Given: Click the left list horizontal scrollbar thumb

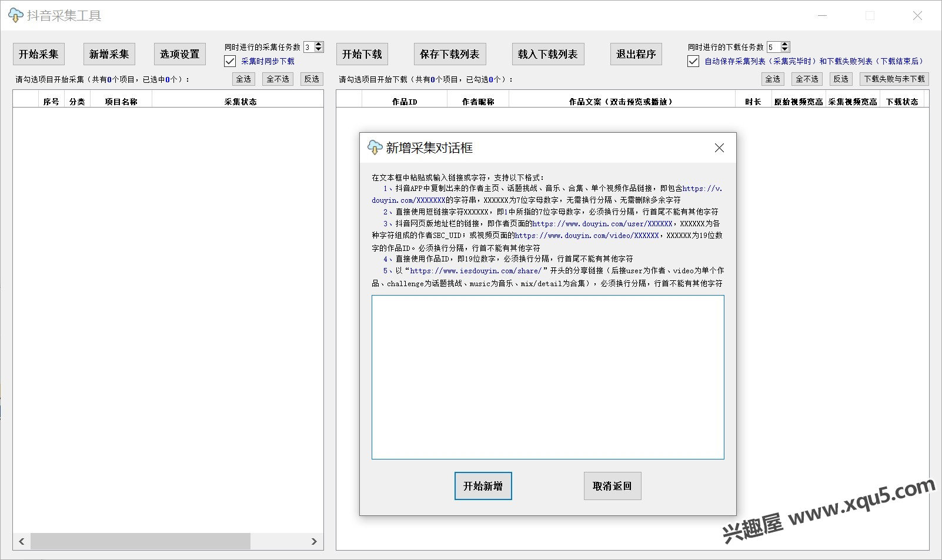Looking at the screenshot, I should click(141, 541).
